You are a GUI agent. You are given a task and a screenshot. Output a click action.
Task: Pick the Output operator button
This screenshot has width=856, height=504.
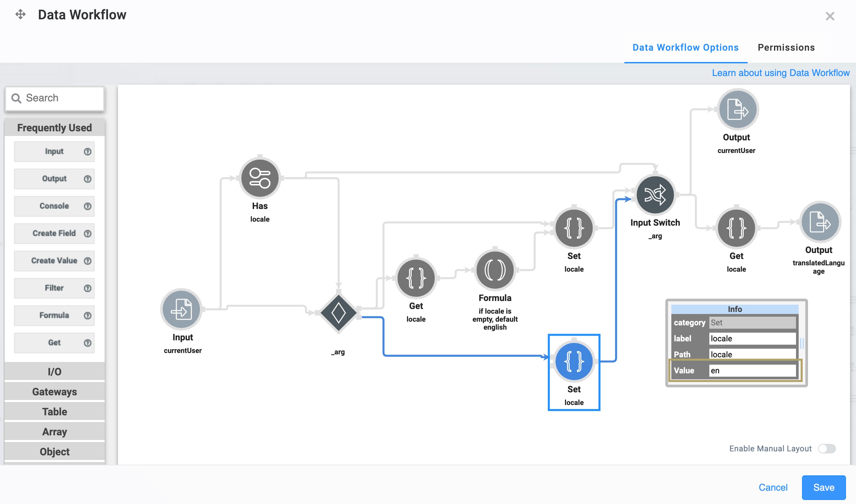tap(54, 179)
